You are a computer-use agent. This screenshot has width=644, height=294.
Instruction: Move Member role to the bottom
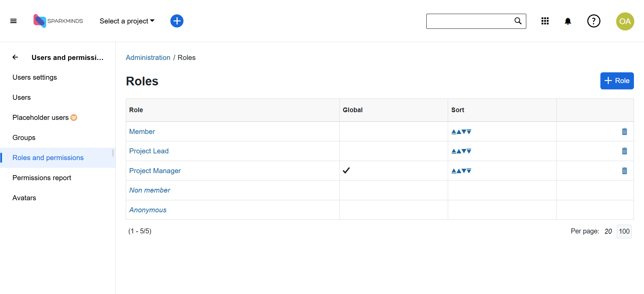click(469, 132)
